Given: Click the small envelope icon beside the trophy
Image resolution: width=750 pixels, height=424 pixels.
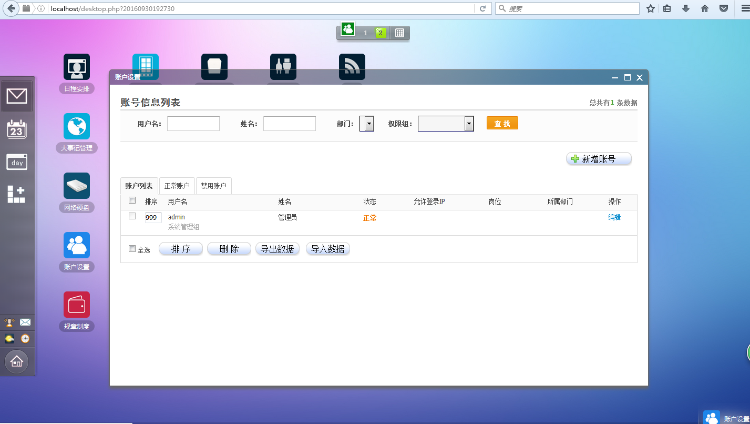Looking at the screenshot, I should pos(25,323).
